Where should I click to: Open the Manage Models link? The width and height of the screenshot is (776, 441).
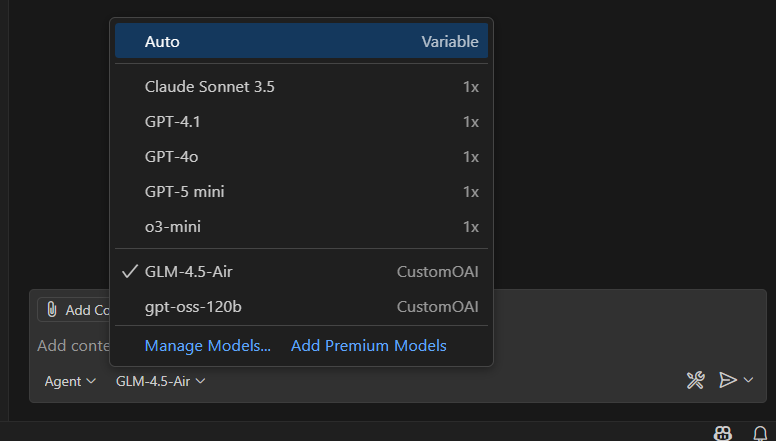(208, 346)
